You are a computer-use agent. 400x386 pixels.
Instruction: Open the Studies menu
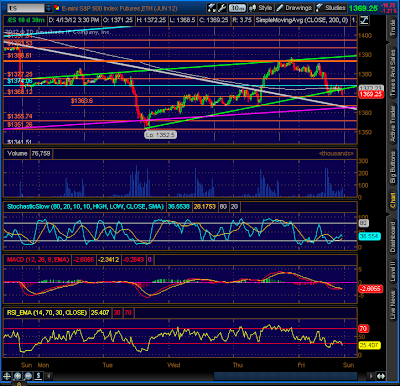[331, 8]
